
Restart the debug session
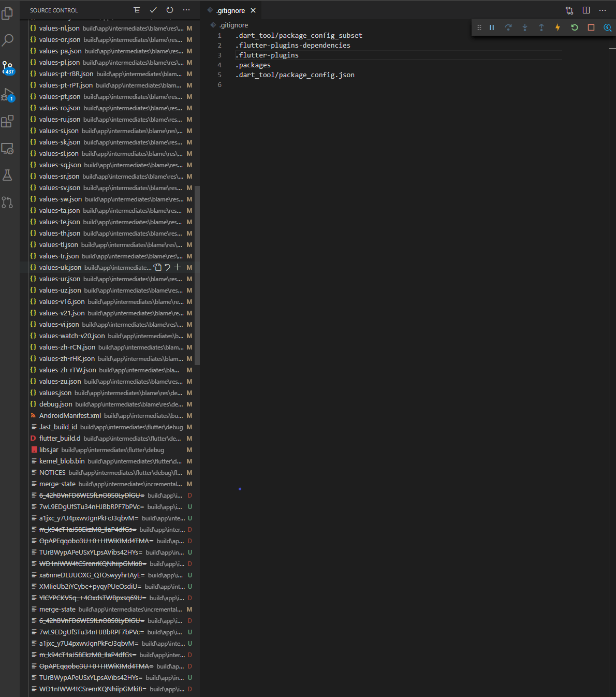(x=574, y=27)
